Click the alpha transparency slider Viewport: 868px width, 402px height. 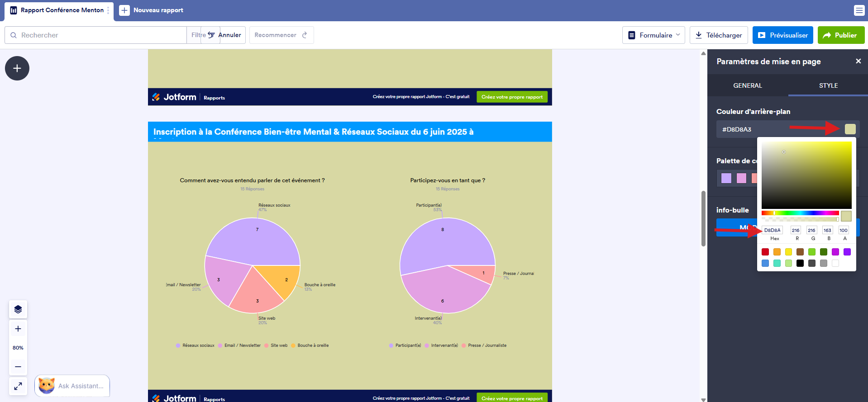click(x=800, y=219)
